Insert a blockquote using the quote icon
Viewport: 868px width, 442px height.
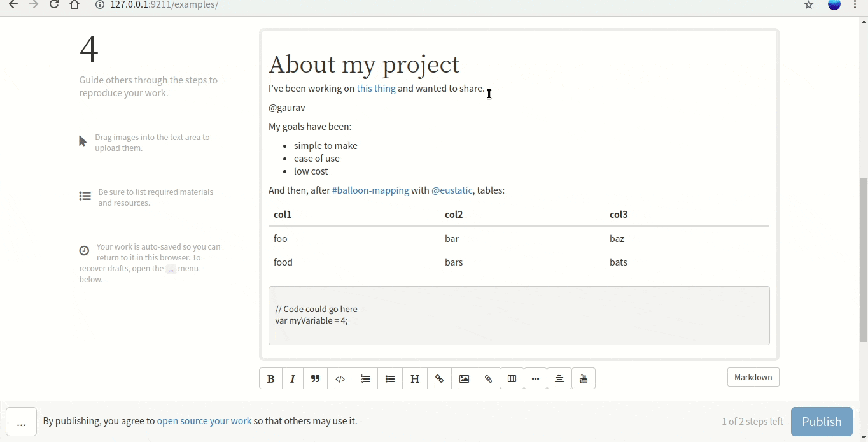pos(316,379)
